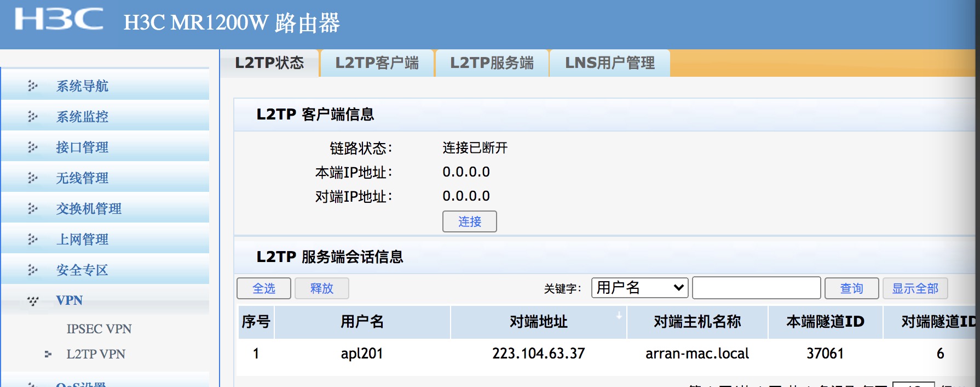
Task: Click the 释放 button
Action: coord(322,288)
